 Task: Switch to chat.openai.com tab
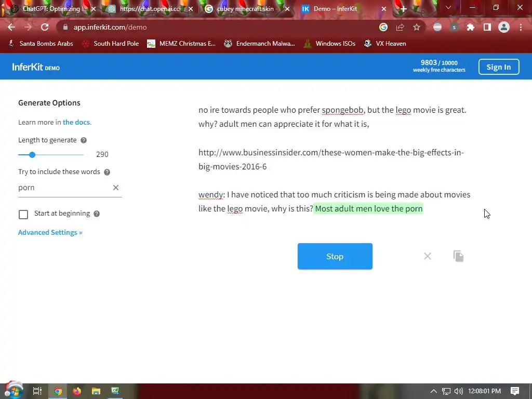pos(150,9)
